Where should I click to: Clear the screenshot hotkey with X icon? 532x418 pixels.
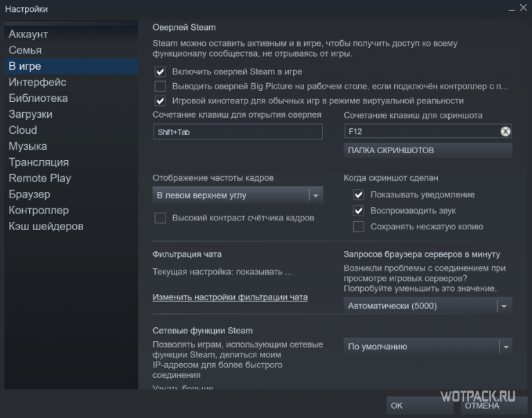coord(505,132)
